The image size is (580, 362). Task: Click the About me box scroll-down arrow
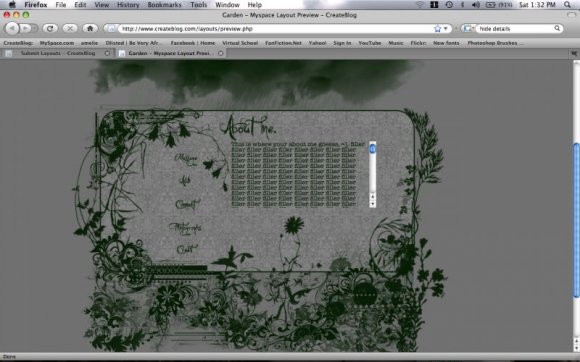[x=372, y=204]
